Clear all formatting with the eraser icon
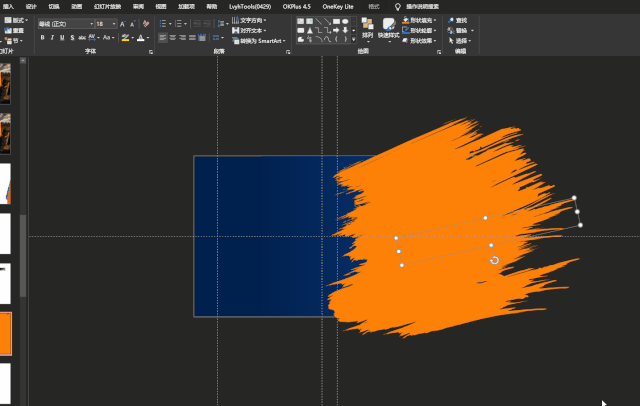 click(146, 24)
